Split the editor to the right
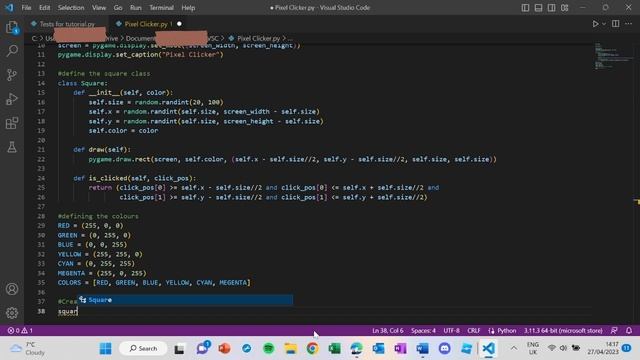 coord(616,24)
